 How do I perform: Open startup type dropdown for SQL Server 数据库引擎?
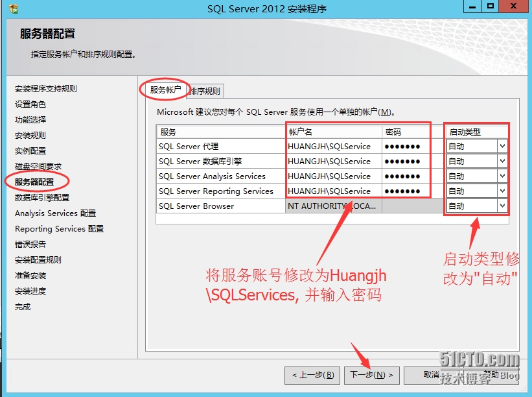502,162
